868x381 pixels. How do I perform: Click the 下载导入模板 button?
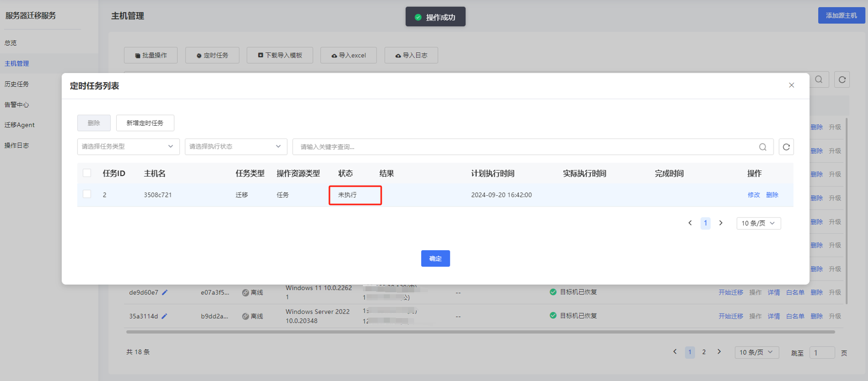280,55
